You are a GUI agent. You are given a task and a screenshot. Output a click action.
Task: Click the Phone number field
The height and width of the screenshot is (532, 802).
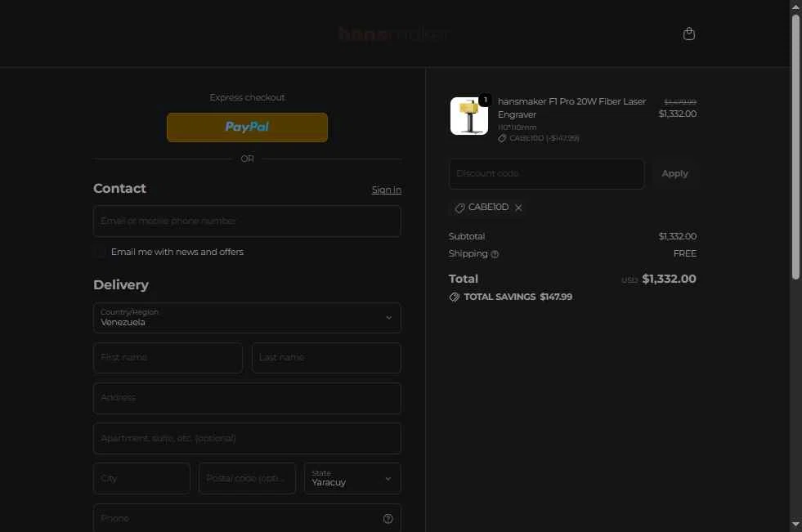click(x=247, y=518)
